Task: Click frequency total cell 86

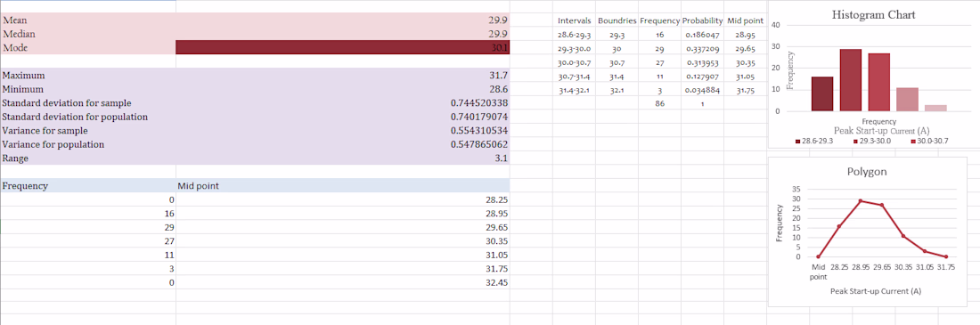Action: pyautogui.click(x=659, y=104)
